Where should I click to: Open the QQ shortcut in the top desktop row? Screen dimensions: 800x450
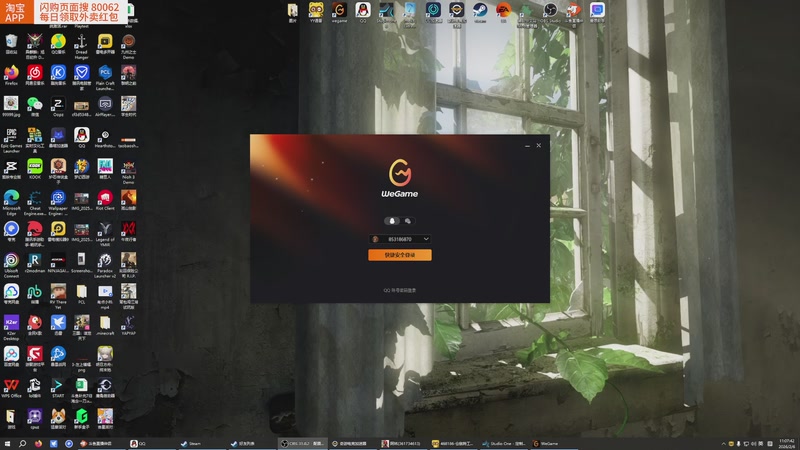(363, 12)
